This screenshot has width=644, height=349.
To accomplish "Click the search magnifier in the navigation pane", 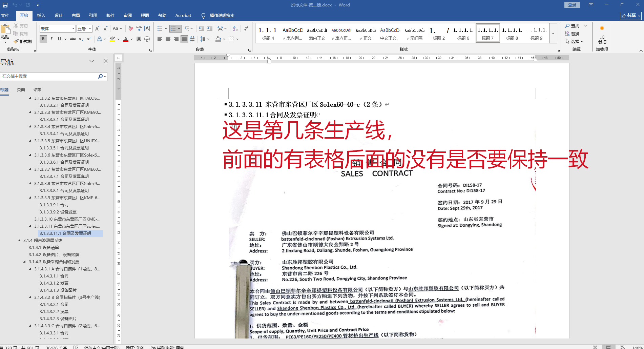I will [x=100, y=76].
